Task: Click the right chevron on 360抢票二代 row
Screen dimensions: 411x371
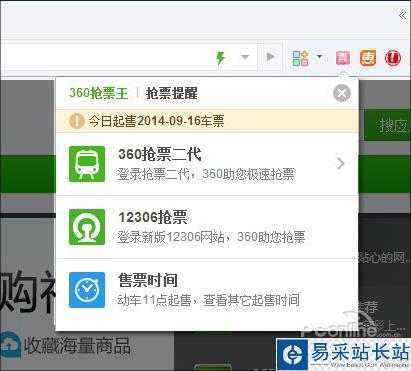Action: pyautogui.click(x=341, y=164)
